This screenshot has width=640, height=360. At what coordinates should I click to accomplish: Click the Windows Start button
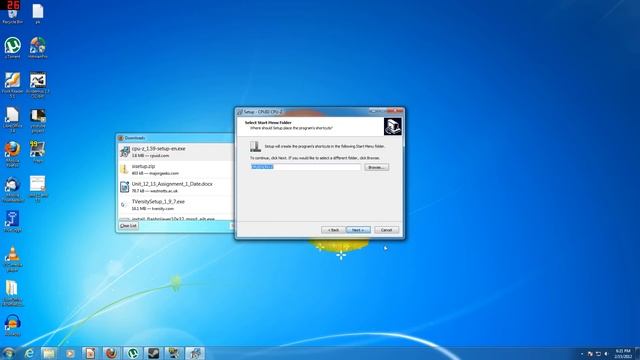[8, 353]
